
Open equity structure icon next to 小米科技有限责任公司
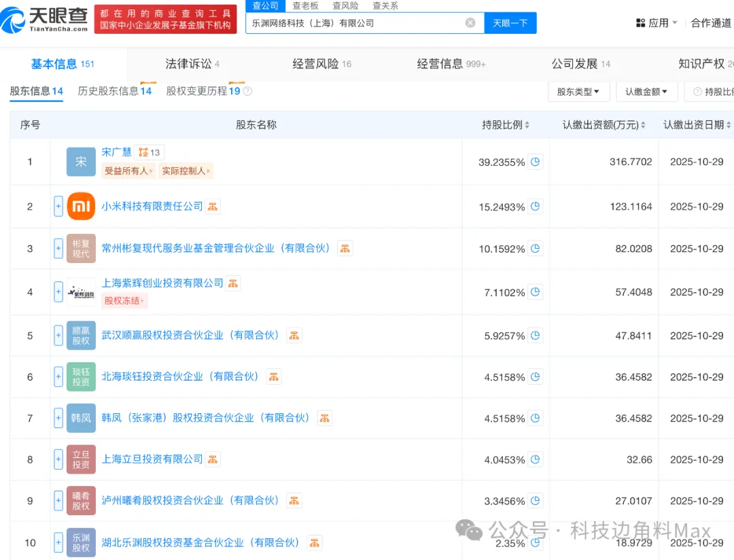point(213,207)
